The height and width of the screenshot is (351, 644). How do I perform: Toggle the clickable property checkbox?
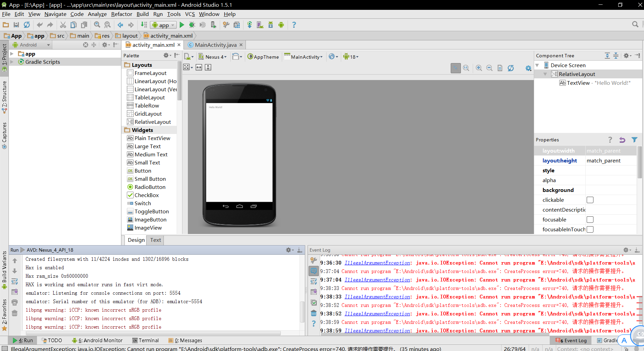click(x=590, y=200)
